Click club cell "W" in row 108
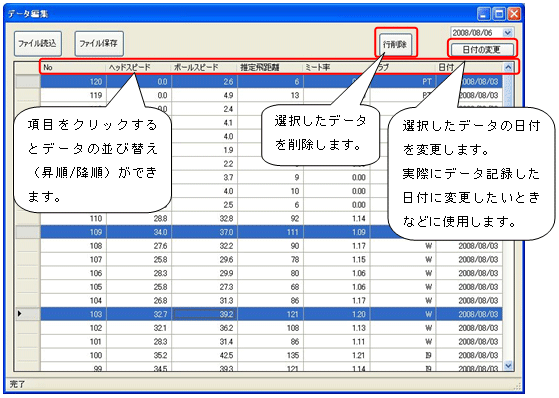This screenshot has height=398, width=559. point(403,246)
